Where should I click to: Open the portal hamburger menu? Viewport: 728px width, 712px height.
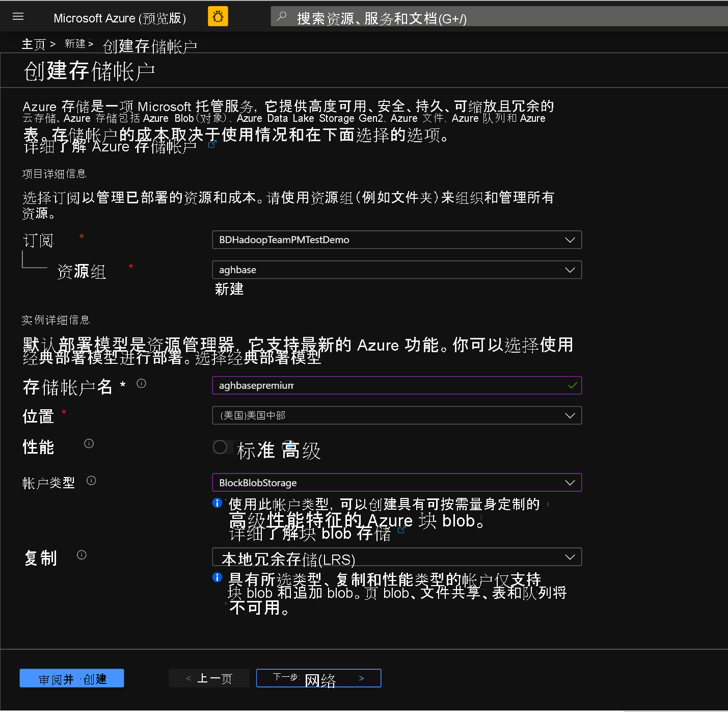click(x=18, y=17)
